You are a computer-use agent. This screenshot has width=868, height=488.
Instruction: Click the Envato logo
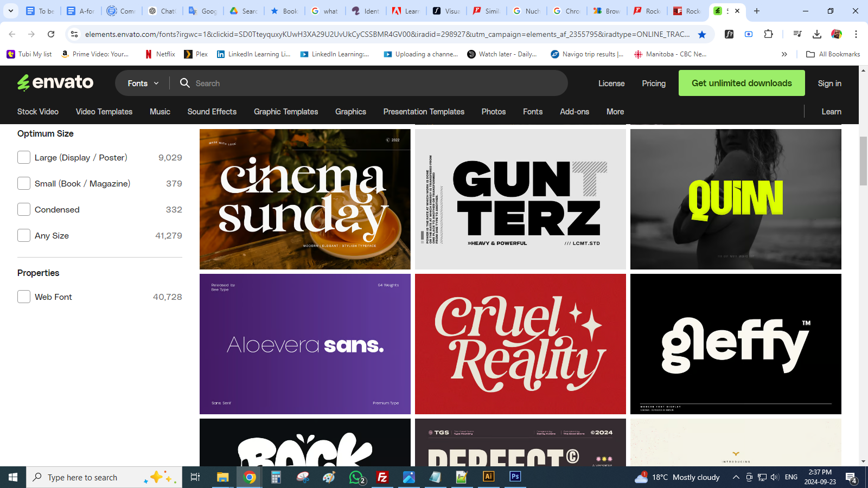pos(55,82)
